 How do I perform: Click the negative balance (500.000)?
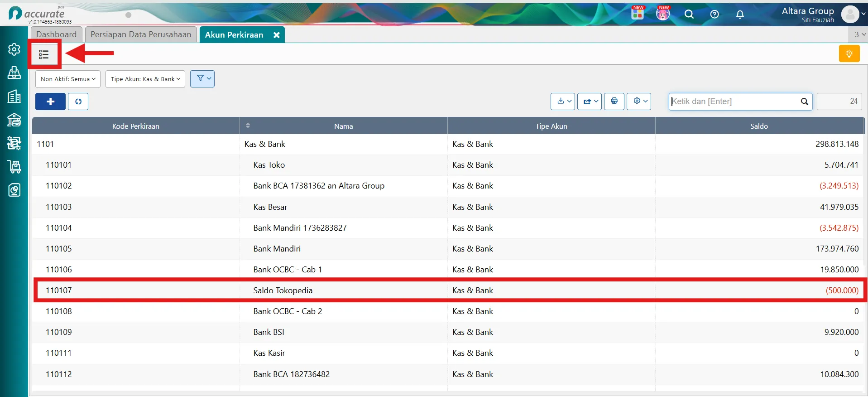842,290
